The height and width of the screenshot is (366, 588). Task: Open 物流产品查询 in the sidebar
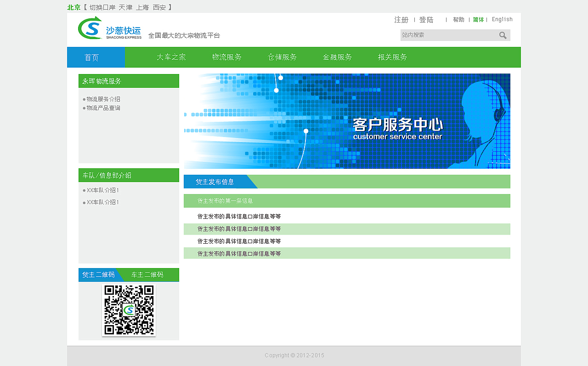point(103,108)
